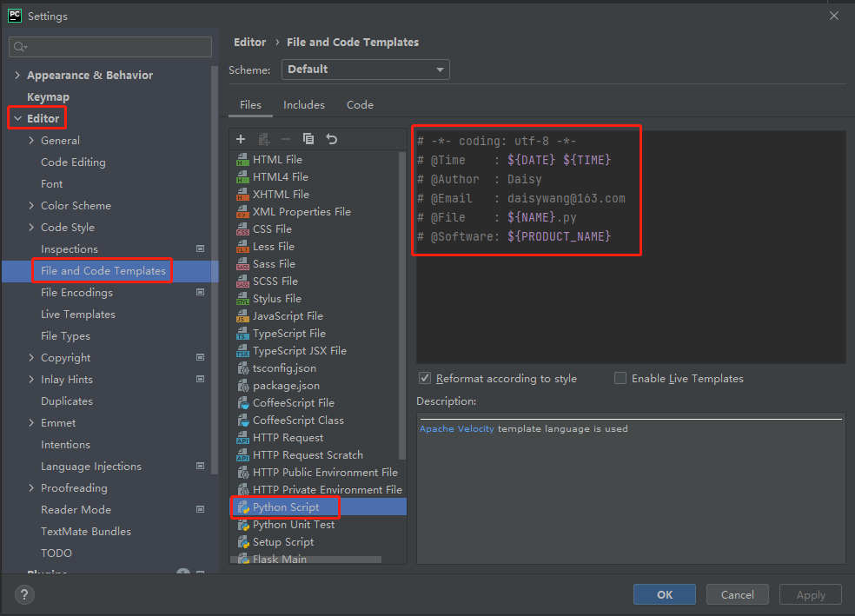The image size is (855, 616).
Task: Expand Appearance & Behavior section
Action: 17,76
